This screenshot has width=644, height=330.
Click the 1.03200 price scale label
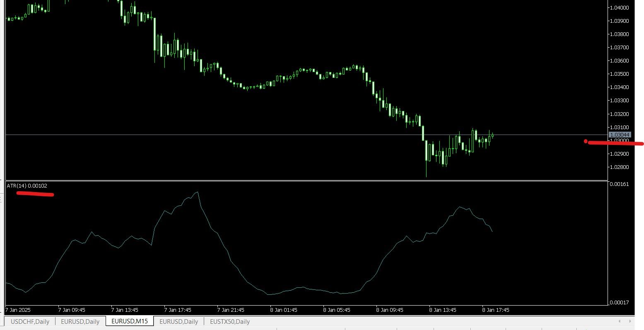tap(620, 114)
